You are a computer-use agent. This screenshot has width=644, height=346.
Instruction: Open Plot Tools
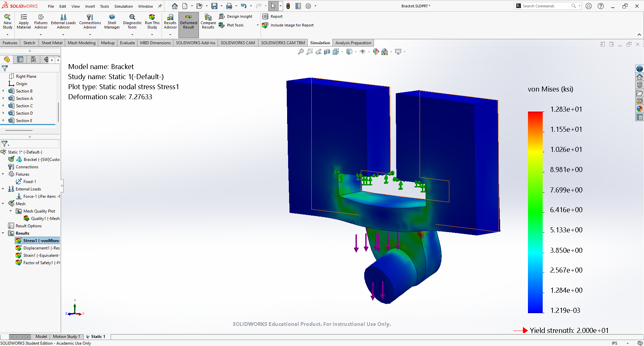(231, 25)
